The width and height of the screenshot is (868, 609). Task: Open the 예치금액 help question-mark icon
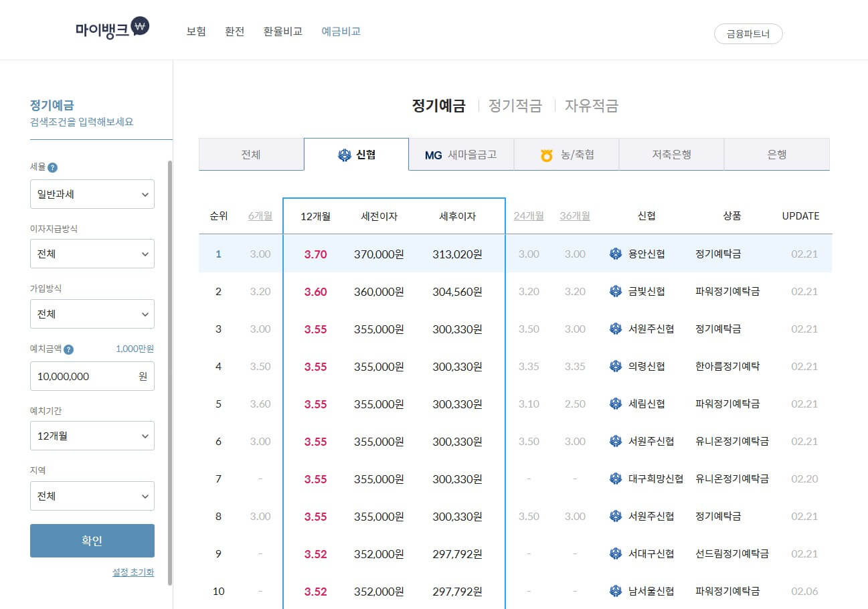[70, 349]
